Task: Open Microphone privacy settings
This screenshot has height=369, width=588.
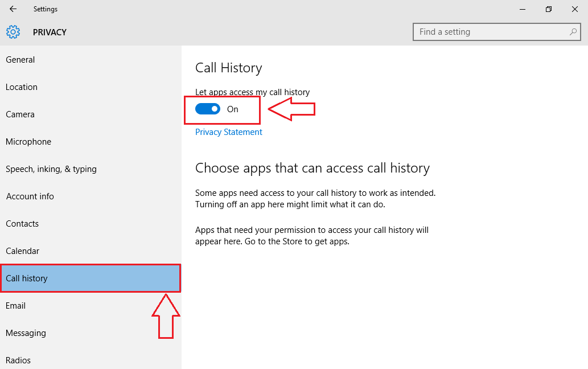Action: coord(91,142)
